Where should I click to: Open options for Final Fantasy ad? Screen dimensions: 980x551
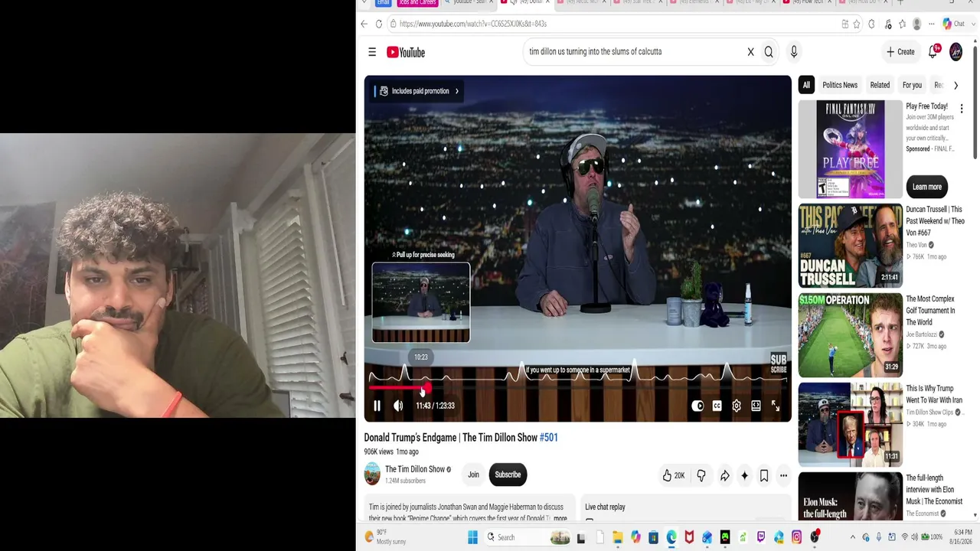(x=962, y=109)
